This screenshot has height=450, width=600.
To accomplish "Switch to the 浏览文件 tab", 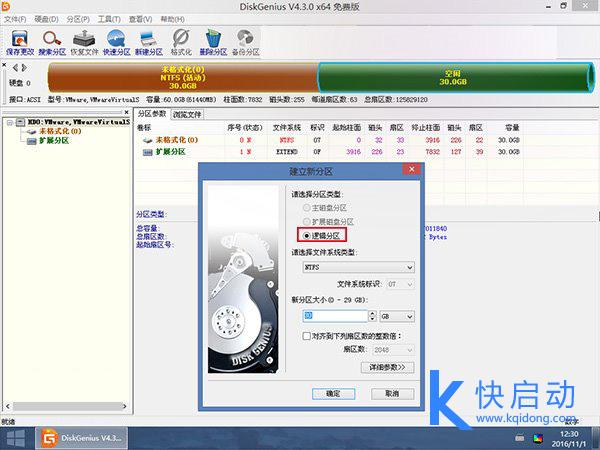I will point(187,114).
